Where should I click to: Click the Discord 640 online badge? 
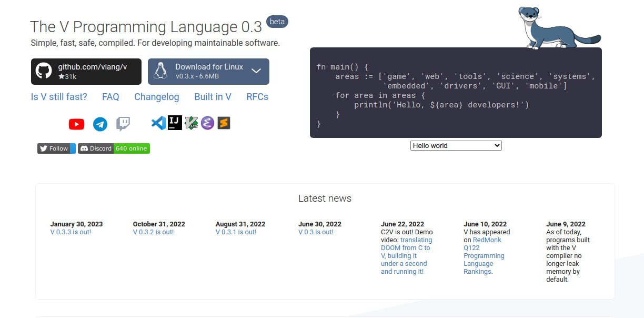tap(114, 148)
